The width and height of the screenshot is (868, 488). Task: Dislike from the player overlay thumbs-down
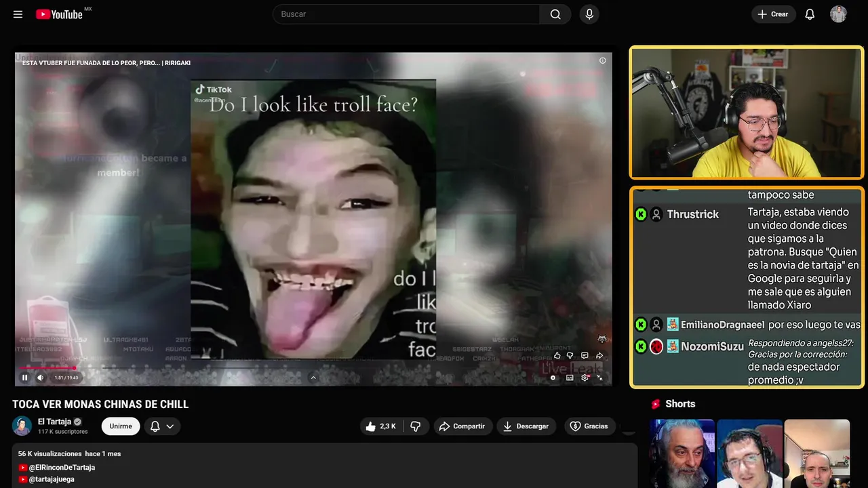coord(570,355)
